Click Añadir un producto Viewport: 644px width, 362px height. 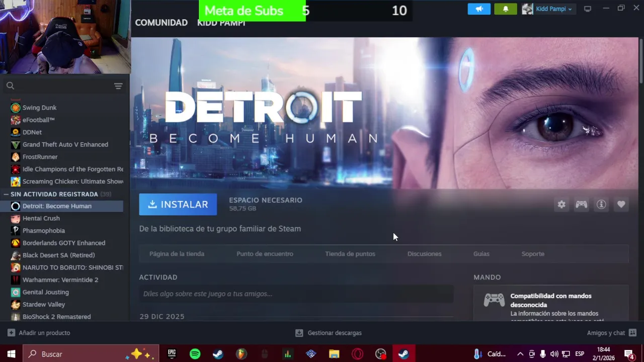(x=44, y=333)
